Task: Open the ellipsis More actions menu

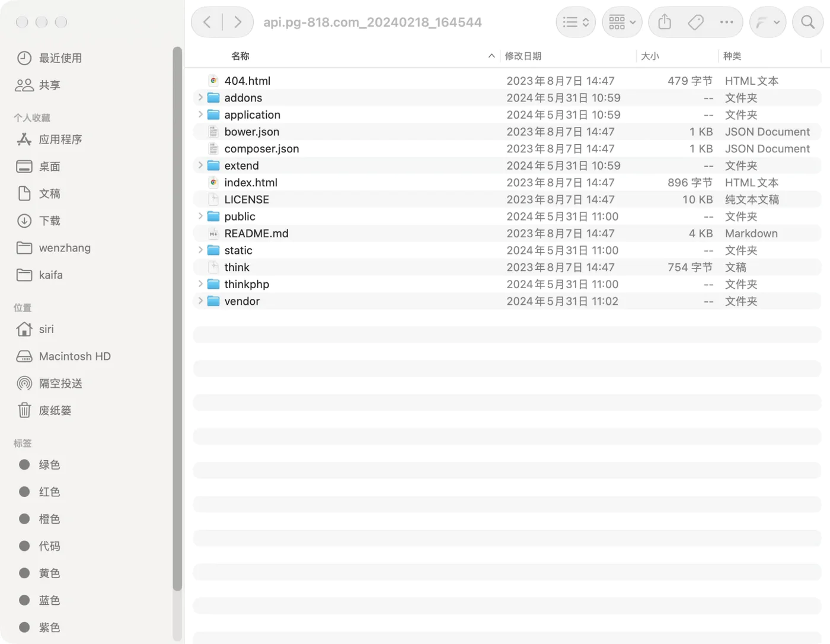Action: pos(726,22)
